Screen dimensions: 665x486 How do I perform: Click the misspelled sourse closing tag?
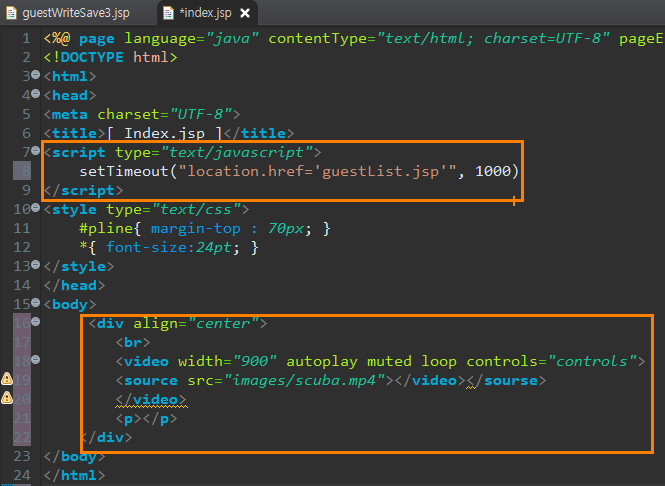pos(506,380)
